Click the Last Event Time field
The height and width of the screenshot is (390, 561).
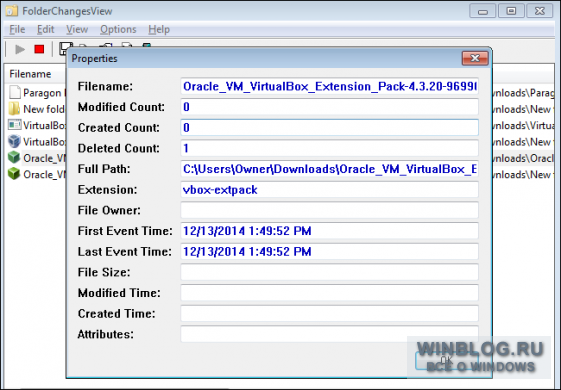(x=330, y=252)
